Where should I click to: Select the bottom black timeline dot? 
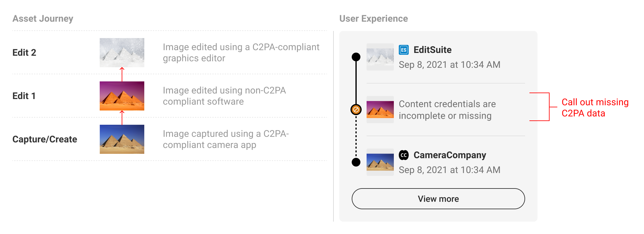(x=356, y=162)
